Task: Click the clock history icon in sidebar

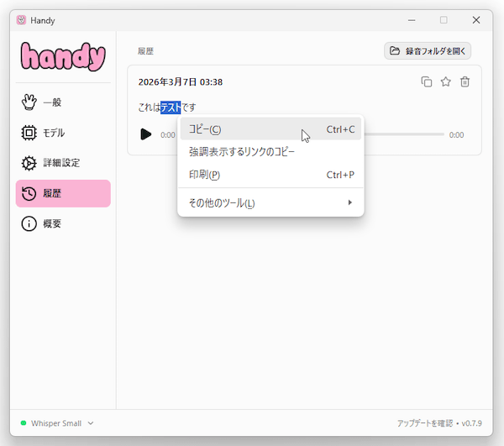Action: (29, 193)
